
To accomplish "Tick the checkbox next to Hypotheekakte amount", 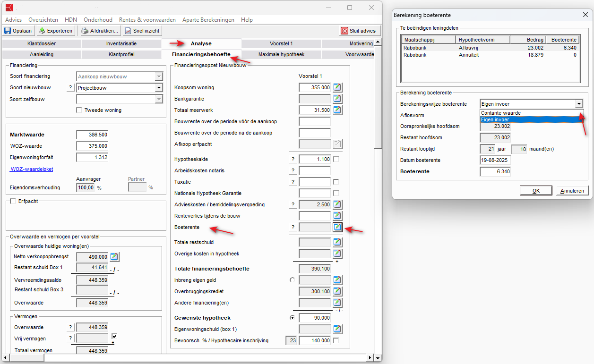I will pos(336,159).
